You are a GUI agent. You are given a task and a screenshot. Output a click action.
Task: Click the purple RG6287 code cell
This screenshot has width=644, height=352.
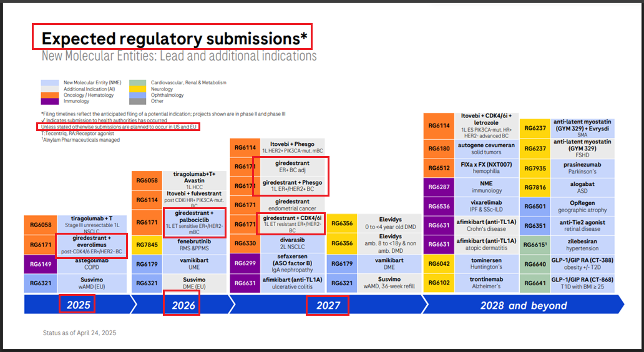[439, 187]
